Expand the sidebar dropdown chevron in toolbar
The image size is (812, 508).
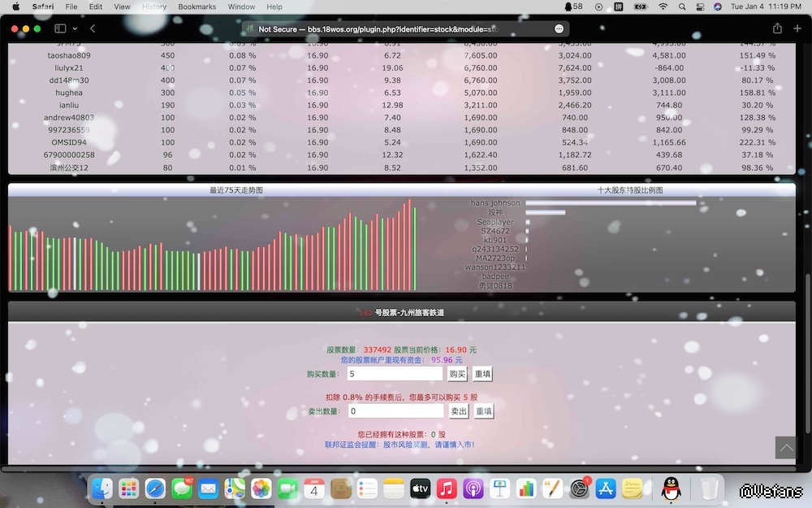(x=74, y=28)
